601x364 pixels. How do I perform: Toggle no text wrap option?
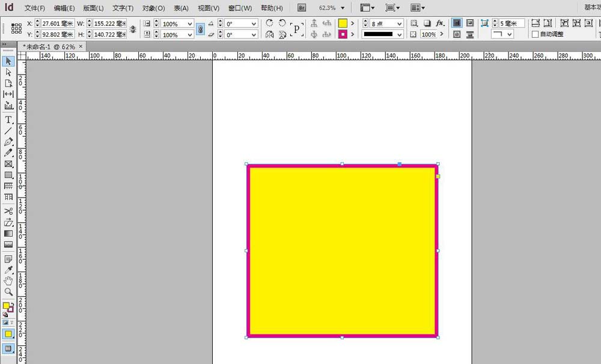click(457, 23)
